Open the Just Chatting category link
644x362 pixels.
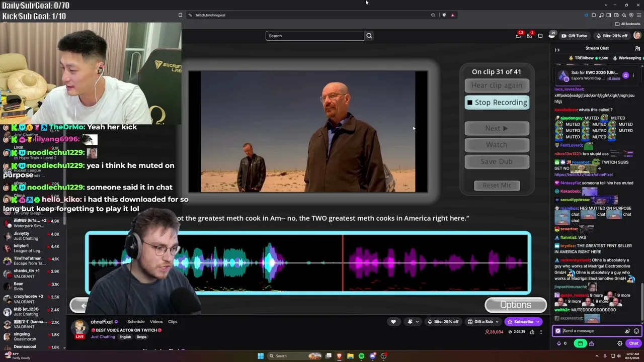pyautogui.click(x=103, y=337)
